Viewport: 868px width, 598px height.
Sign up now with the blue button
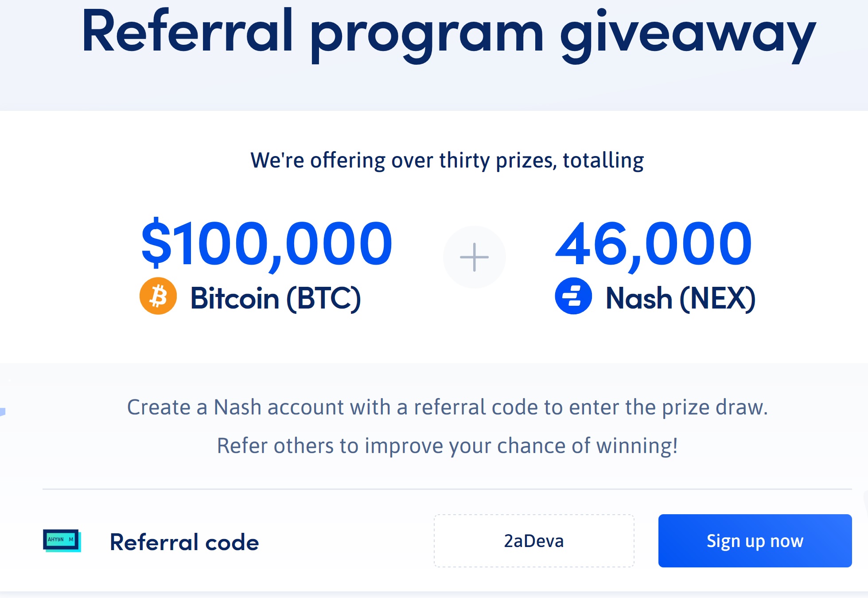click(755, 541)
